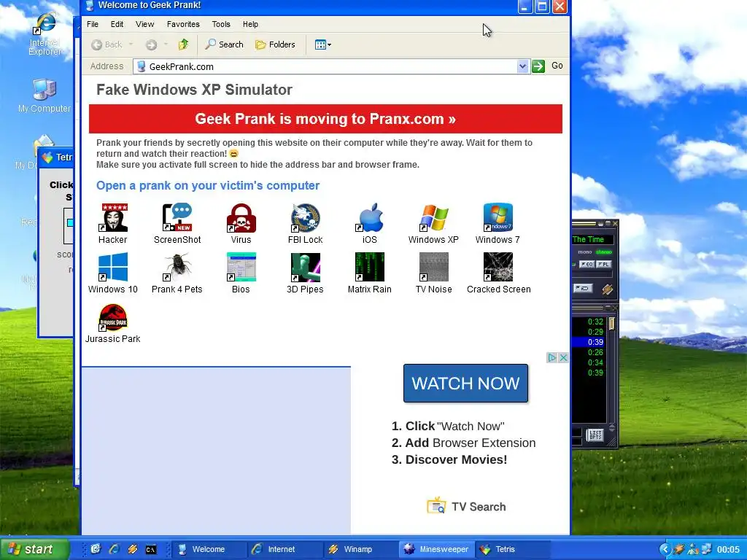The image size is (747, 560).
Task: Click the Start button
Action: (34, 549)
